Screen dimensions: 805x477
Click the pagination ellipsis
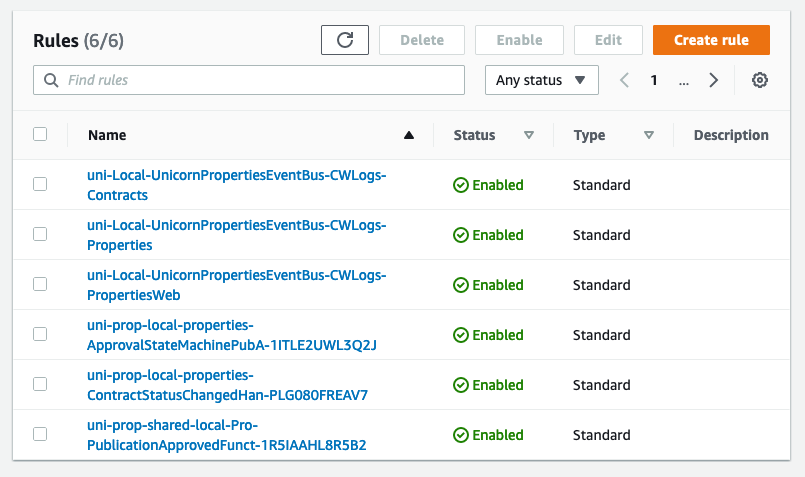(x=683, y=81)
